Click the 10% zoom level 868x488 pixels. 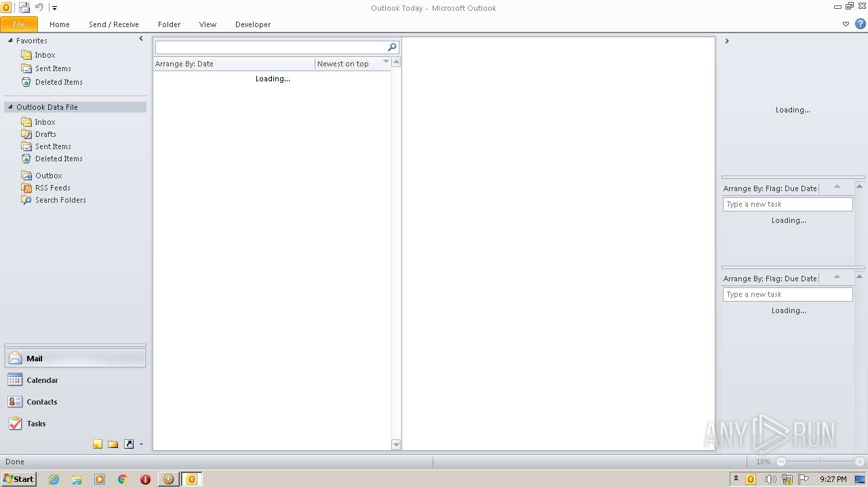point(763,462)
